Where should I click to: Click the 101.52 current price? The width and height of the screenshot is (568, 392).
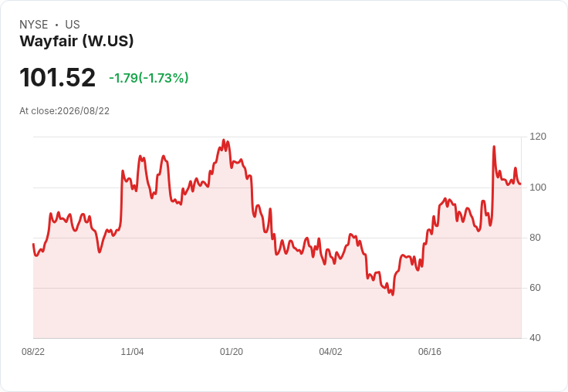click(x=57, y=77)
